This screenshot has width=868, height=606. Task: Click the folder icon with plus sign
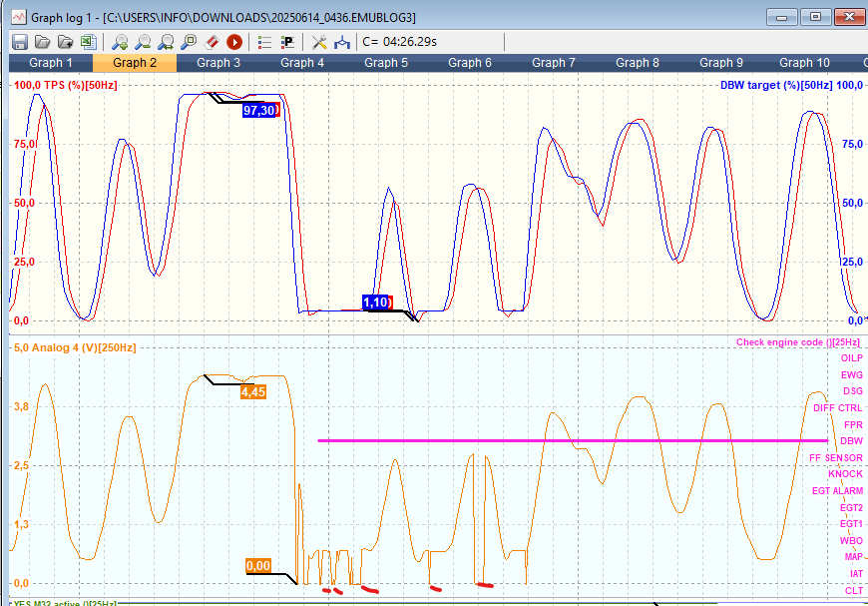pos(65,42)
